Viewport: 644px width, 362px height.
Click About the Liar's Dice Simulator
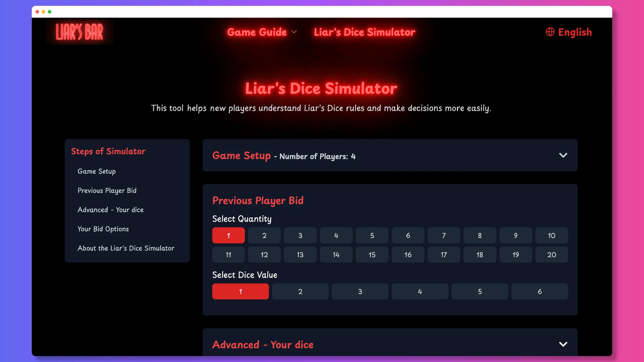tap(126, 247)
